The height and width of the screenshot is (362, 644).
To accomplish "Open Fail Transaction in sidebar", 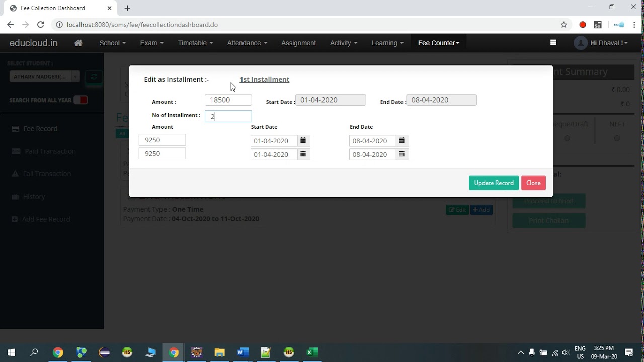I will click(47, 174).
